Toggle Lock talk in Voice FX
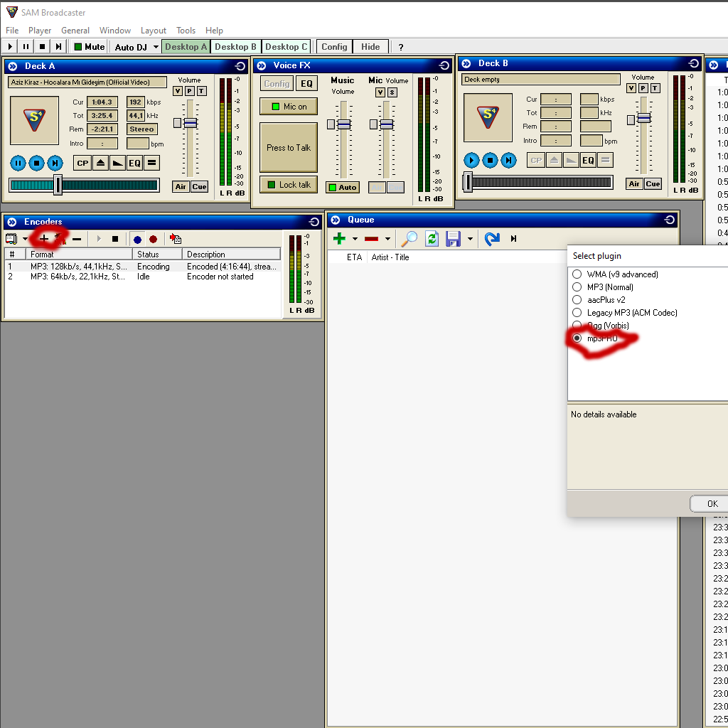The height and width of the screenshot is (728, 728). coord(289,185)
